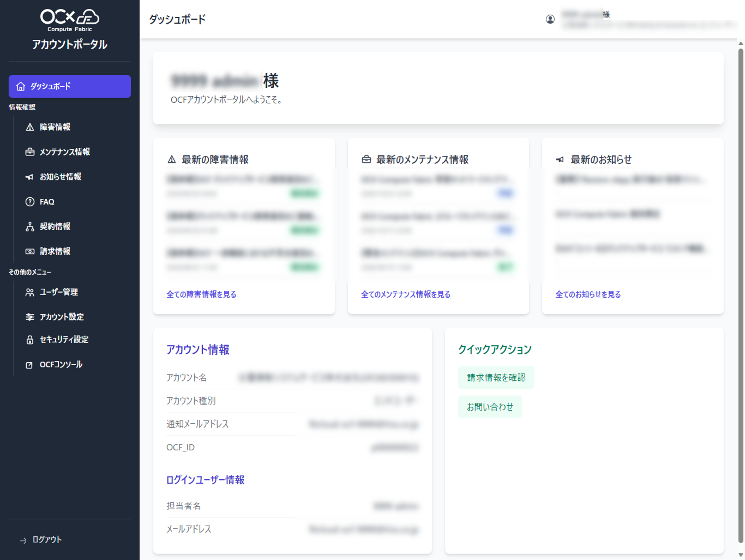Screen dimensions: 745x560
Task: Click the OCF_ID label
Action: (x=181, y=447)
